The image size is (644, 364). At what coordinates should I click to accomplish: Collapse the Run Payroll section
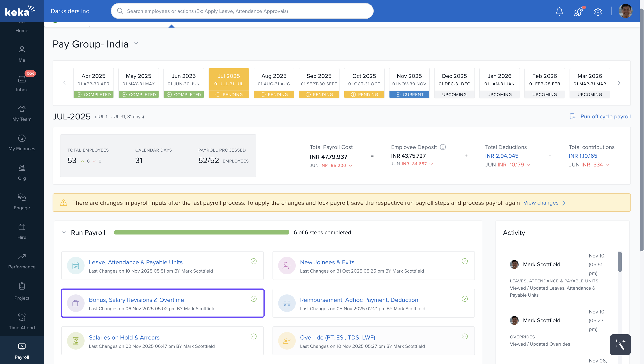[x=64, y=233]
